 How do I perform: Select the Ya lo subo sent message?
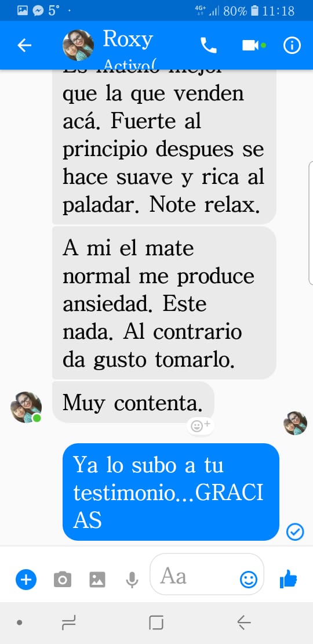(x=170, y=492)
